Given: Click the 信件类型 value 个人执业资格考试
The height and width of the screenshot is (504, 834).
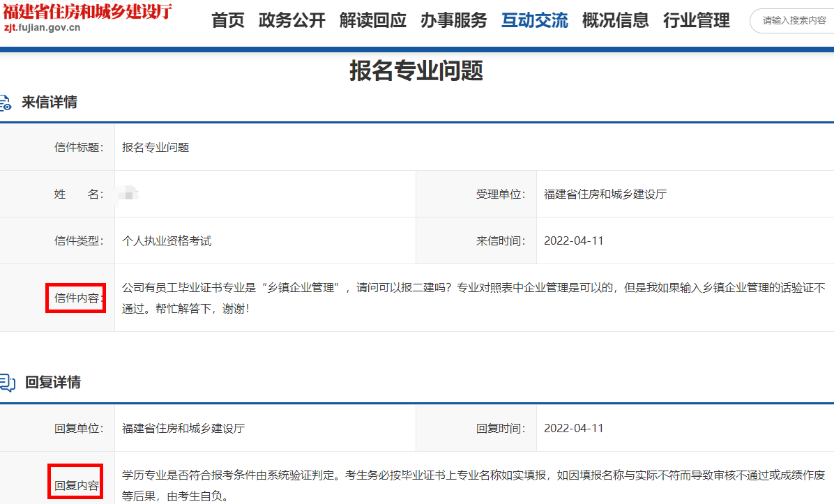Looking at the screenshot, I should pyautogui.click(x=169, y=240).
